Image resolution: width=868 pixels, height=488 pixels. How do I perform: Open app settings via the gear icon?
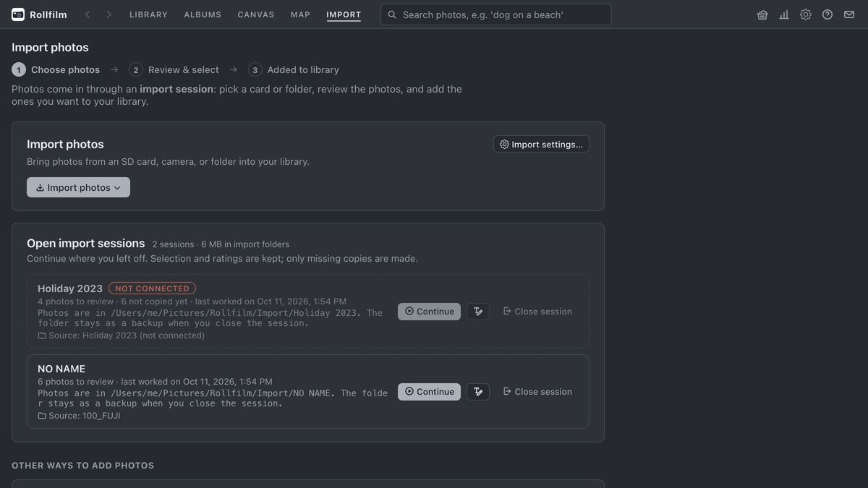[x=806, y=14]
